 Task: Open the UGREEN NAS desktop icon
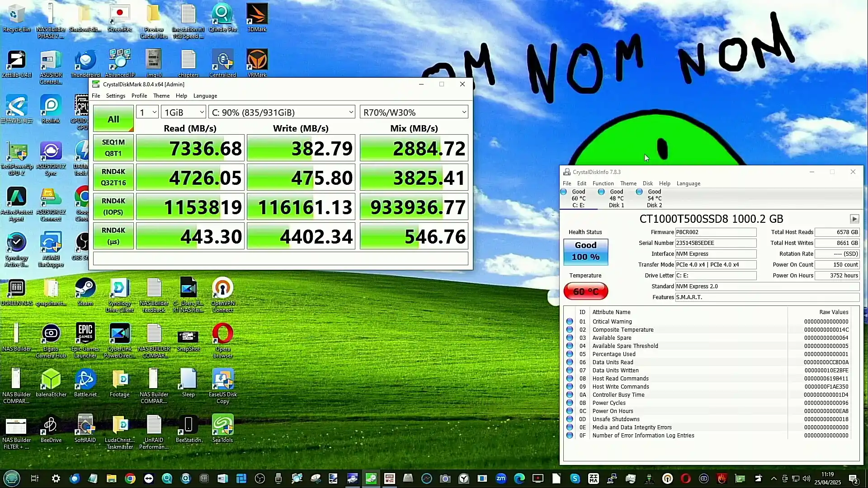17,292
